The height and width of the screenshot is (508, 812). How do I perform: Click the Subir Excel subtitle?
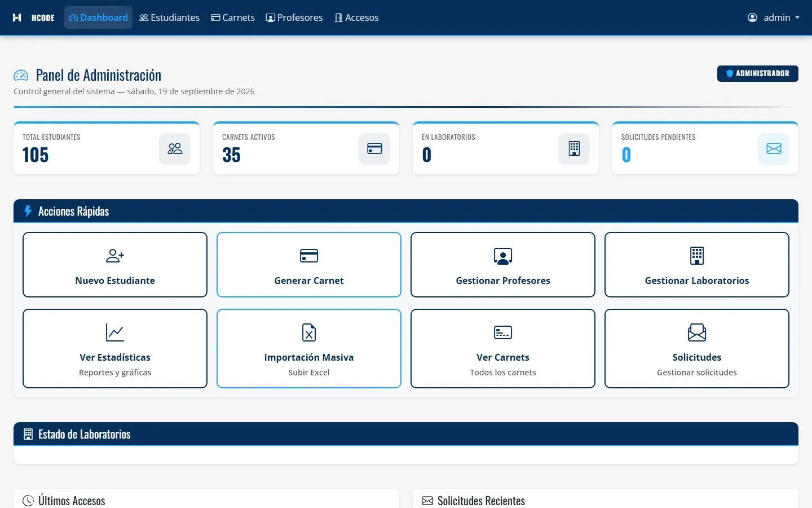309,373
